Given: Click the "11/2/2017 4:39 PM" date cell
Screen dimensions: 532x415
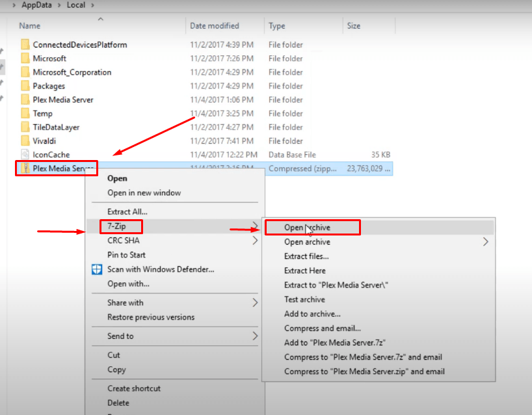Looking at the screenshot, I should [x=222, y=45].
